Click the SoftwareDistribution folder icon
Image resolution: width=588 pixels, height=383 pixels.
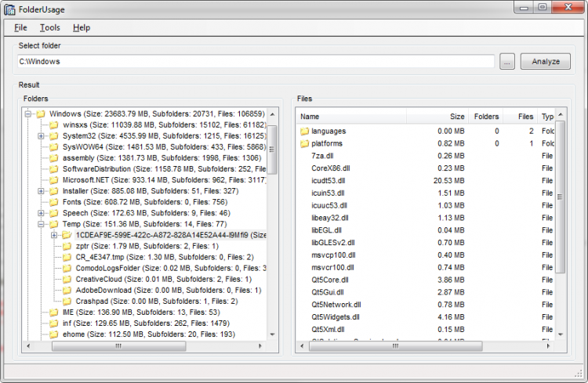(54, 169)
